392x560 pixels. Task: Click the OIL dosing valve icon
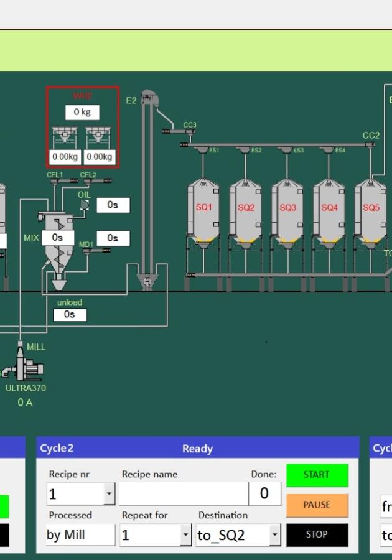coord(84,205)
